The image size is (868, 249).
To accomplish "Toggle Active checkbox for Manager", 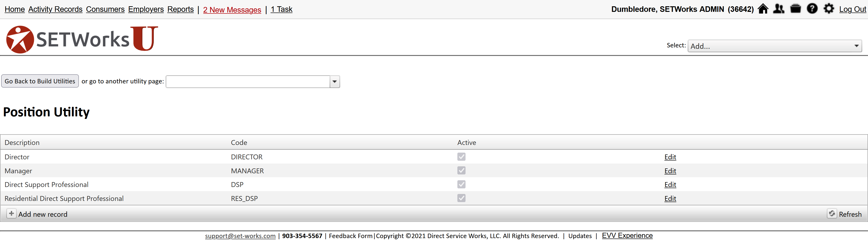I will [x=461, y=170].
